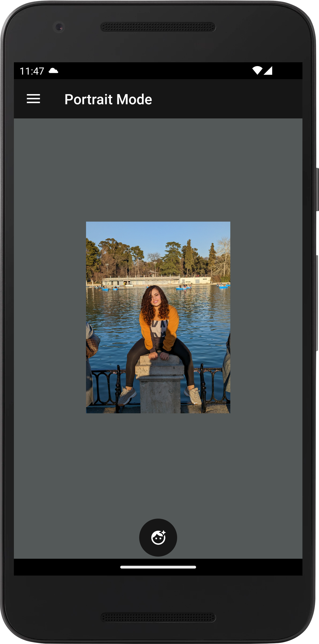
Task: Tap the face retouch portrait button
Action: (158, 537)
